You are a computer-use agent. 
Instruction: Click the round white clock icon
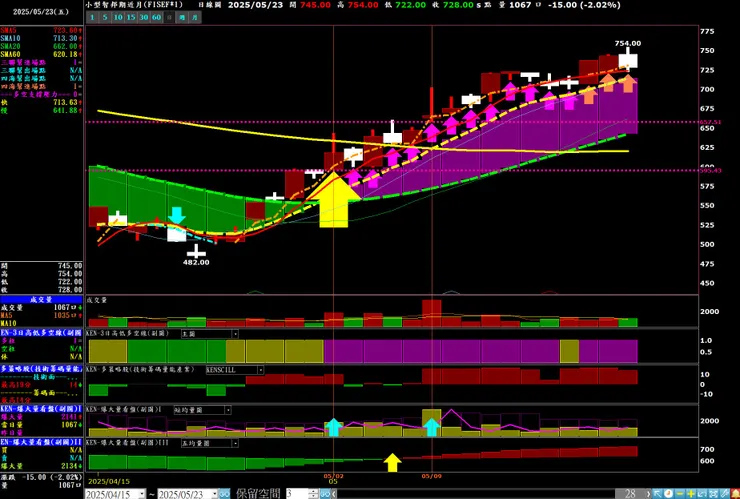point(668,494)
